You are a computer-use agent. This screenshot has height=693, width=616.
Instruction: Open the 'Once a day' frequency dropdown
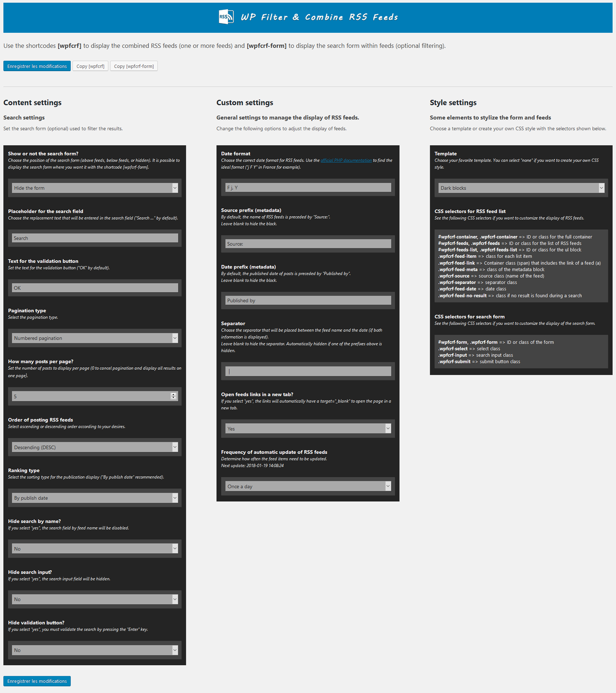pyautogui.click(x=308, y=486)
